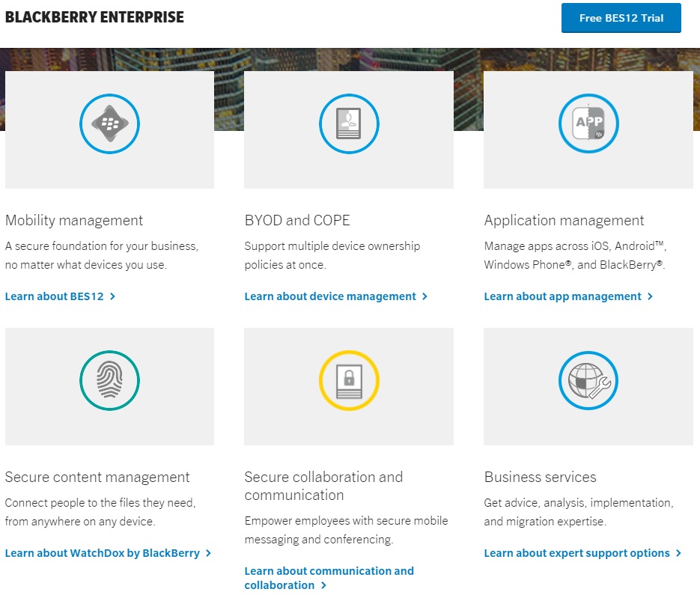Click text 'Manage apps across iOS, Android'

[569, 246]
